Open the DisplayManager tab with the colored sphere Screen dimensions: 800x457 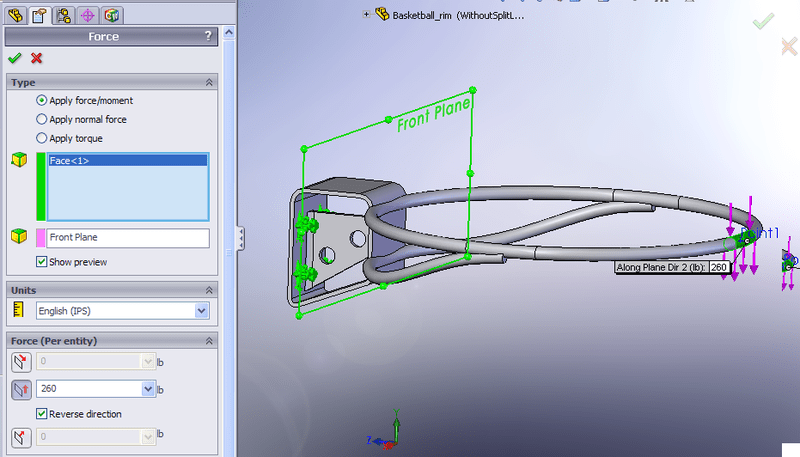[x=111, y=15]
